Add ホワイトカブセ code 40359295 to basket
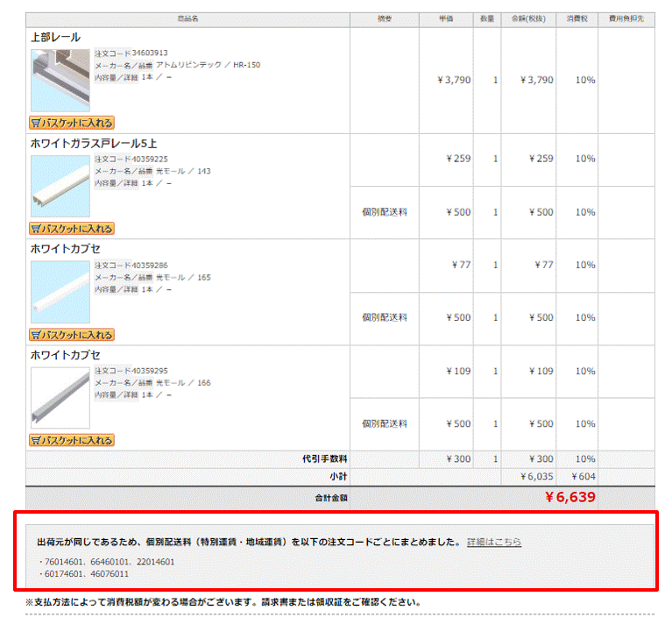This screenshot has height=632, width=672. click(72, 440)
